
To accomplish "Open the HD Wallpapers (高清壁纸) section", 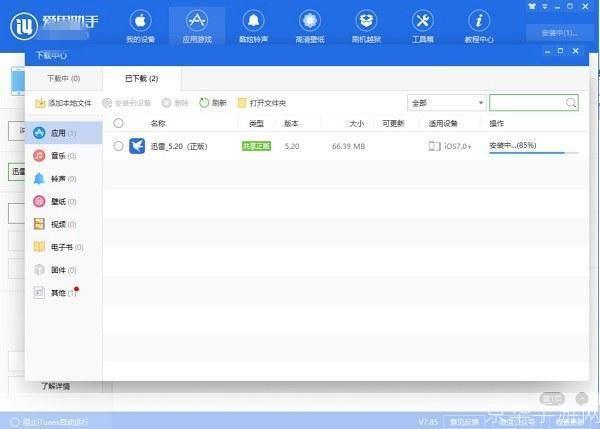I will [310, 26].
